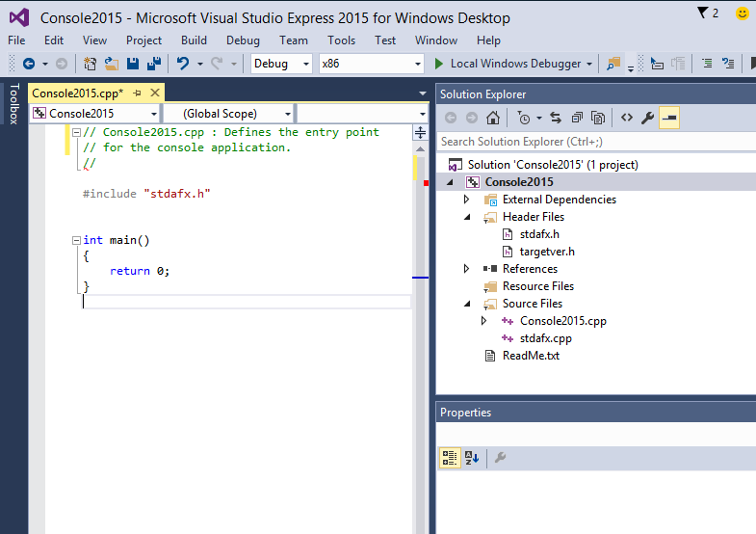The height and width of the screenshot is (534, 756).
Task: Open the Tools menu
Action: pos(341,40)
